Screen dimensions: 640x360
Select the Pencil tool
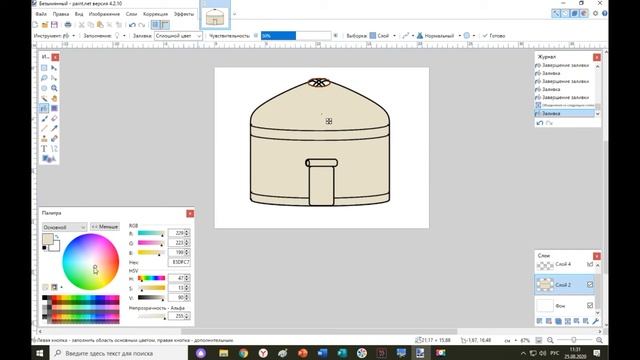click(44, 128)
